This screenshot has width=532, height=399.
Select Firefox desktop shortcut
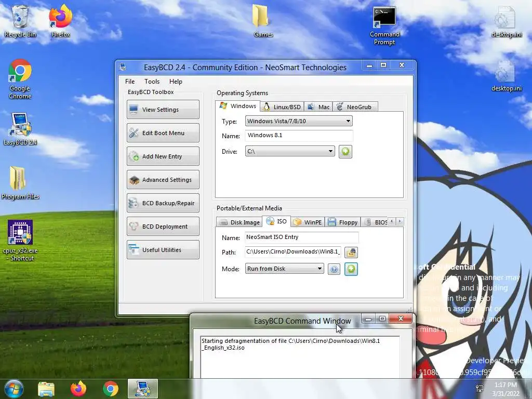tap(61, 21)
